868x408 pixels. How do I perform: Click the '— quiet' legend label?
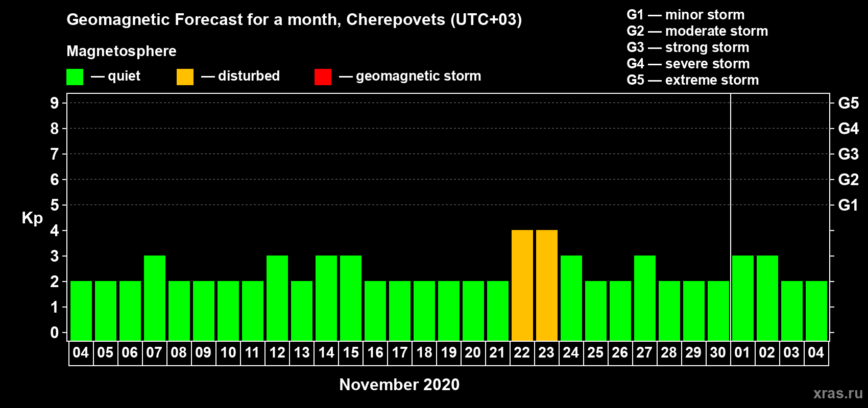tap(115, 76)
